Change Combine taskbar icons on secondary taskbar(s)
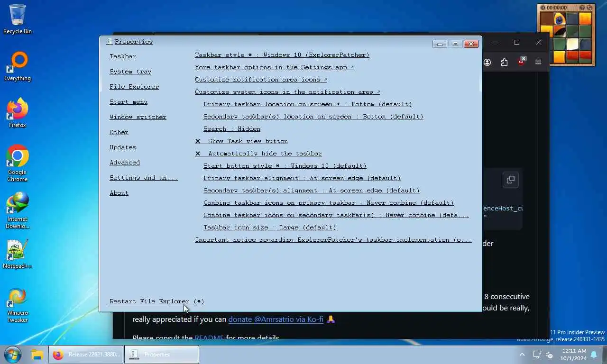The height and width of the screenshot is (364, 607). click(336, 215)
